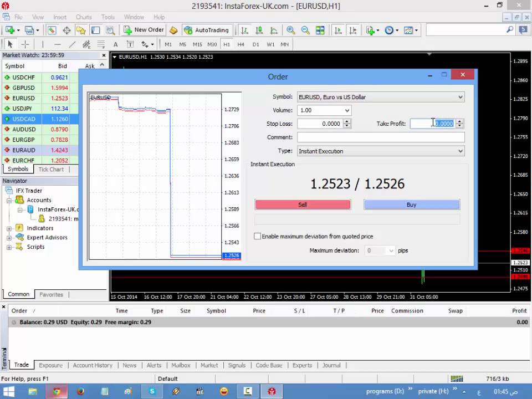Click the tile windows icon
The image size is (532, 399).
coord(320,30)
